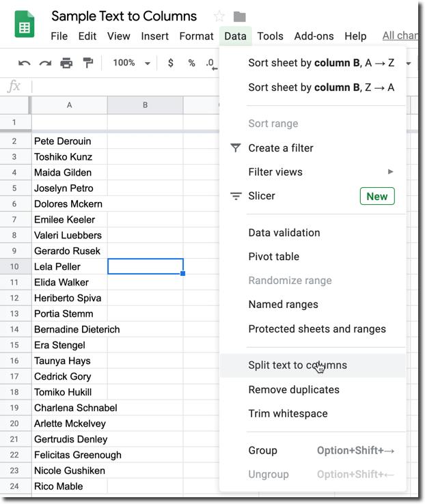Click cell containing Gerardo Rusek
The image size is (425, 504).
70,251
